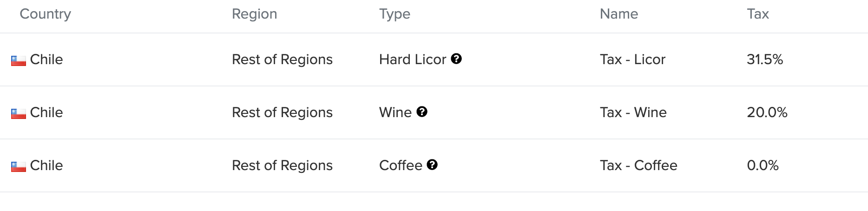
Task: Click the Tax column header
Action: (758, 14)
